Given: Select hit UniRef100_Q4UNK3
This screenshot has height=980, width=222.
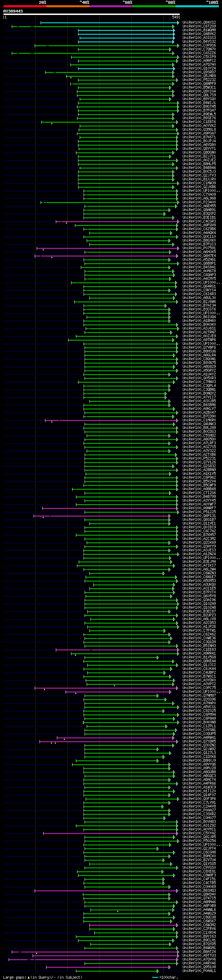Looking at the screenshot, I should tap(199, 424).
